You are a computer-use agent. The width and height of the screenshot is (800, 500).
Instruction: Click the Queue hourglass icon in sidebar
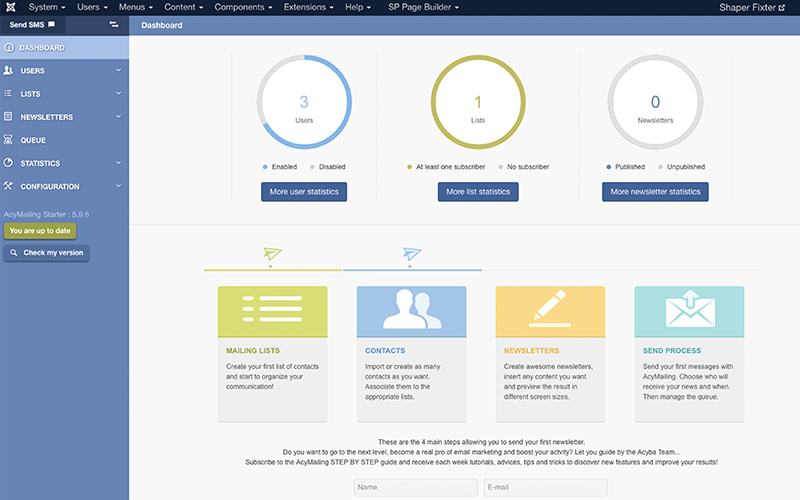tap(9, 140)
